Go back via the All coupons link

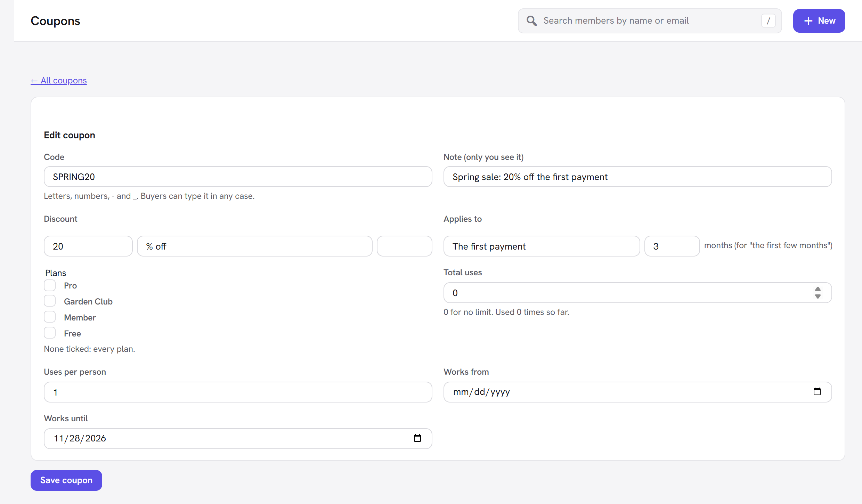[x=59, y=81]
